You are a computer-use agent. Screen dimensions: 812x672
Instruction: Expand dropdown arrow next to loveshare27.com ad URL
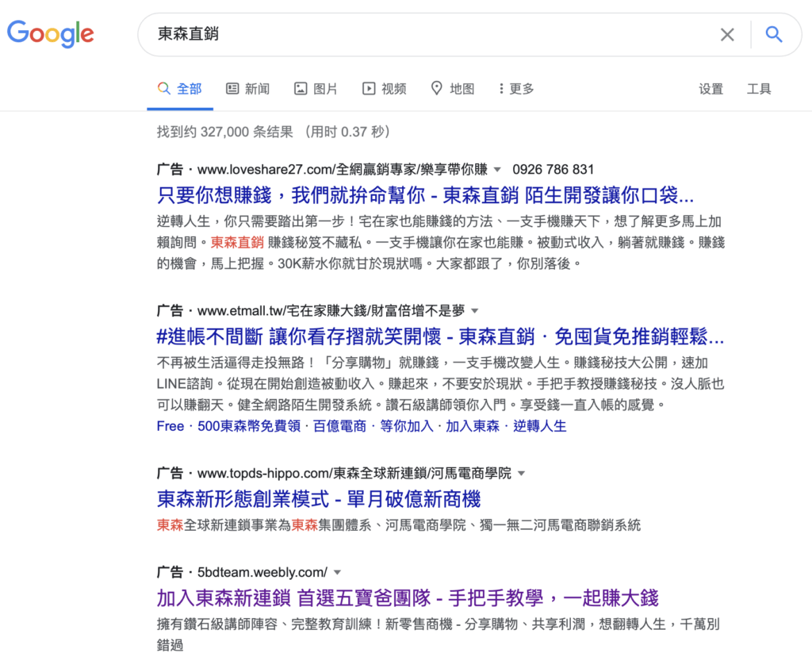click(498, 170)
